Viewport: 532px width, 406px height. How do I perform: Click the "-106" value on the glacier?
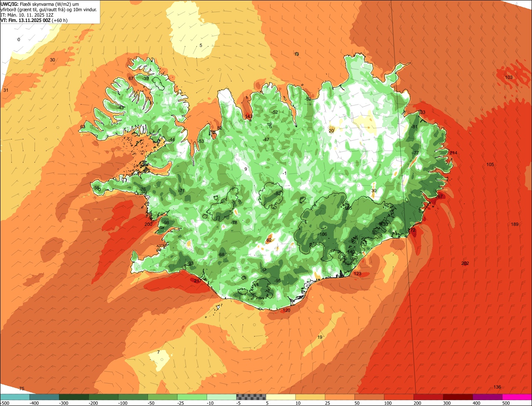323,235
